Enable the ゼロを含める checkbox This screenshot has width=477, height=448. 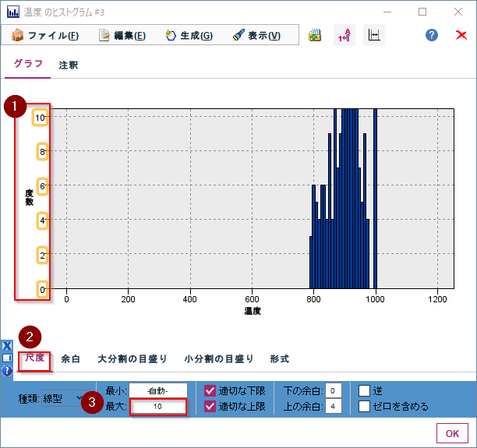(364, 407)
